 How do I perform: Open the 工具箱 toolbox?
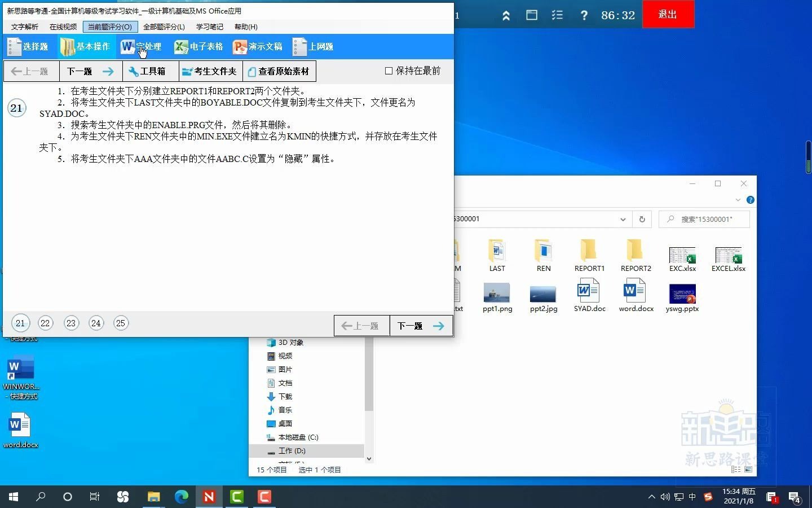tap(148, 71)
